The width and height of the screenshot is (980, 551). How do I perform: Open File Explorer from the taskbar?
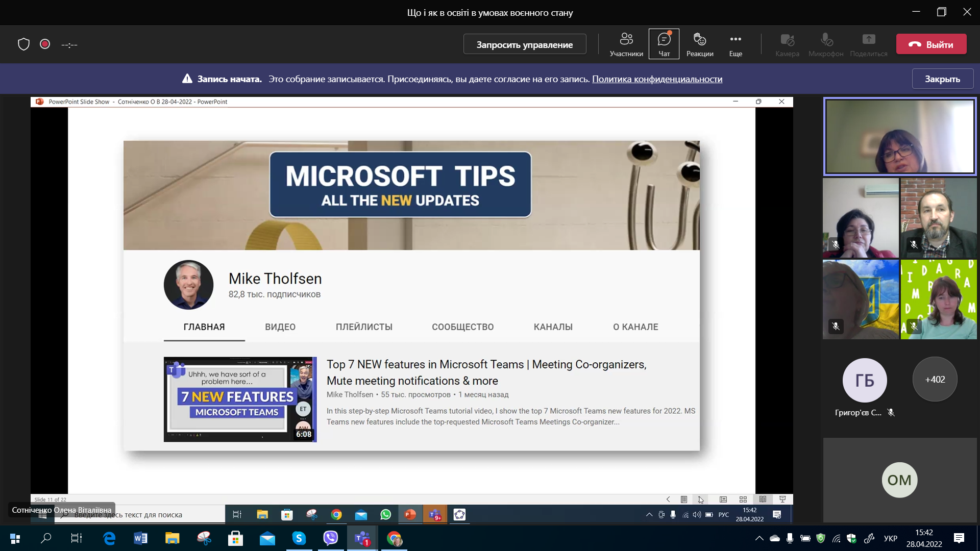[172, 538]
